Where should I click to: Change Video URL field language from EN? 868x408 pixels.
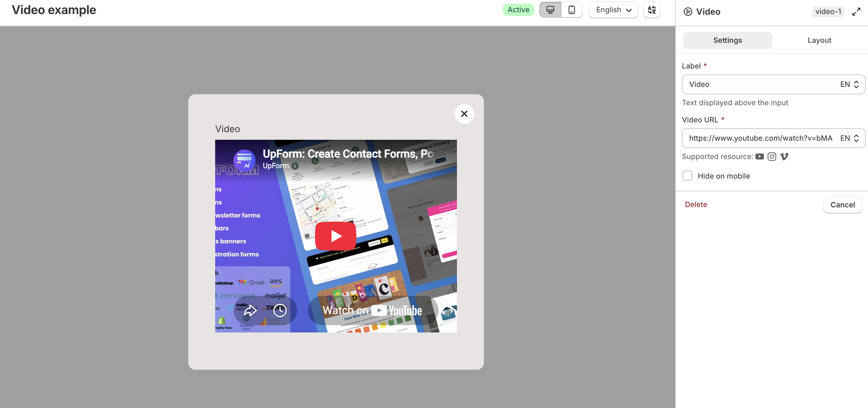point(849,138)
